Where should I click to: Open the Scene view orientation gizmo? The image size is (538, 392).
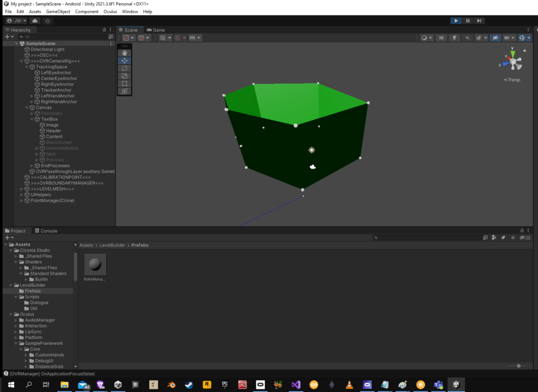(x=513, y=61)
